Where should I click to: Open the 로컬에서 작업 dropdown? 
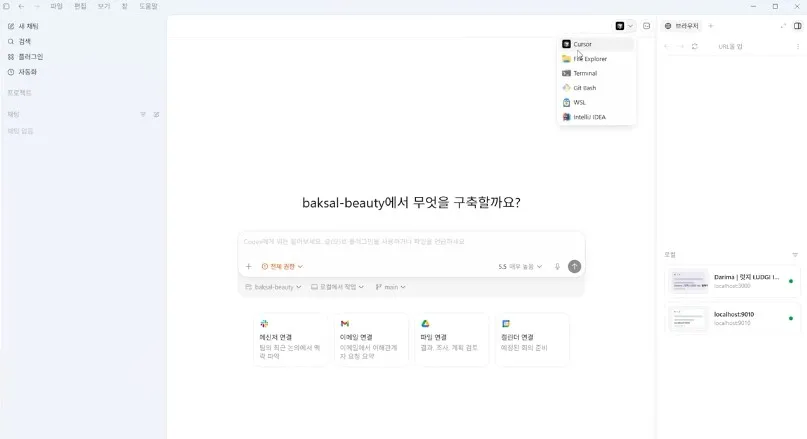[338, 287]
